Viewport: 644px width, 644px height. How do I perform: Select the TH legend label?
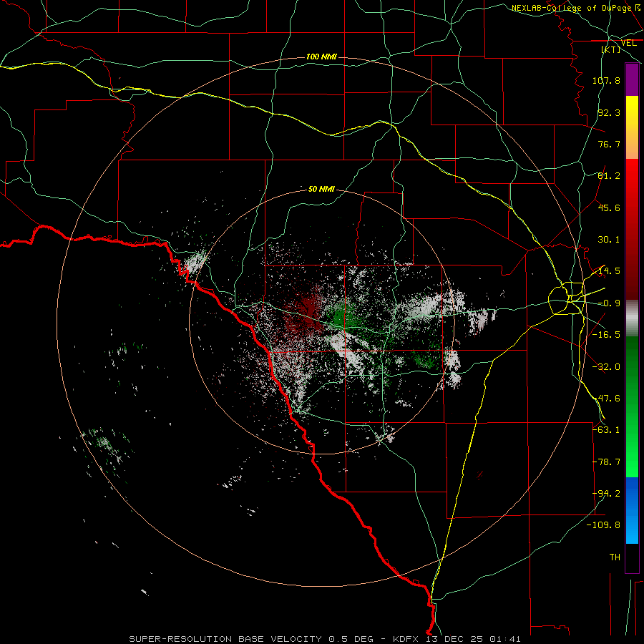(x=615, y=557)
